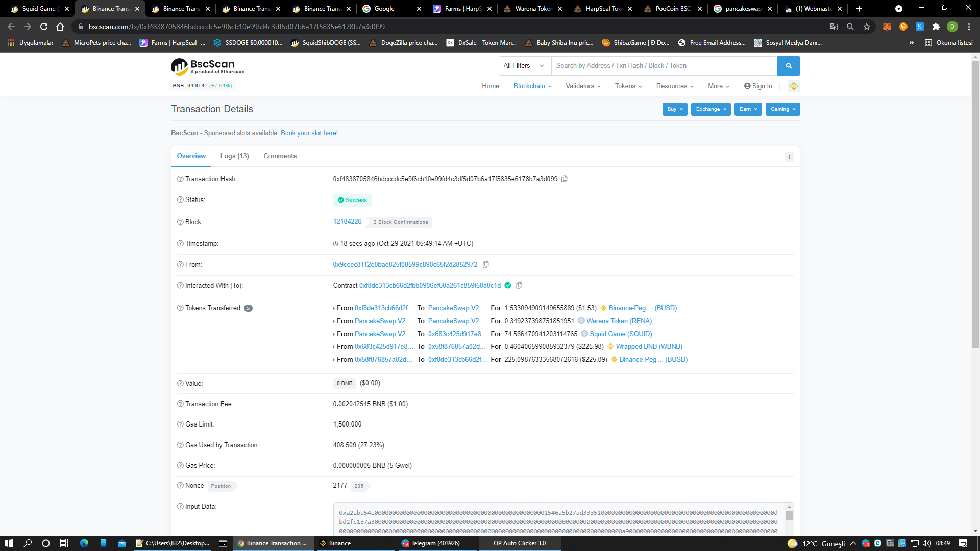980x551 pixels.
Task: Copy the contract address icon
Action: (519, 285)
